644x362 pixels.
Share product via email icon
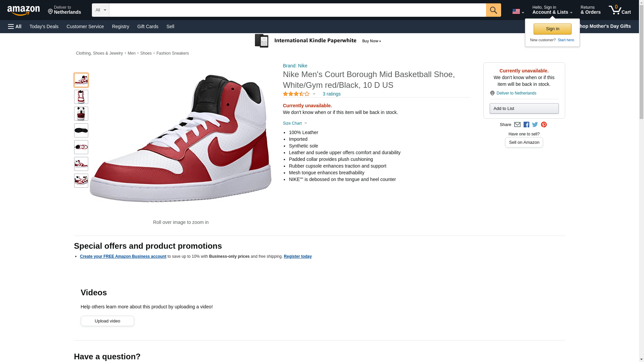(517, 125)
